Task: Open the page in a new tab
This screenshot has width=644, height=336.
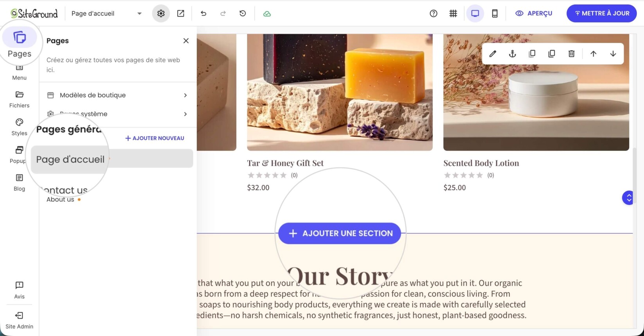Action: click(180, 13)
